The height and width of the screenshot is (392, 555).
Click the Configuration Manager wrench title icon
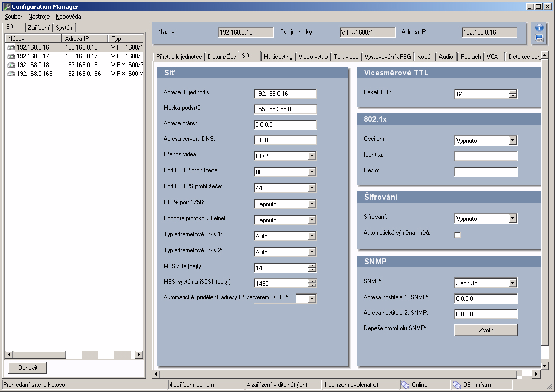[7, 6]
